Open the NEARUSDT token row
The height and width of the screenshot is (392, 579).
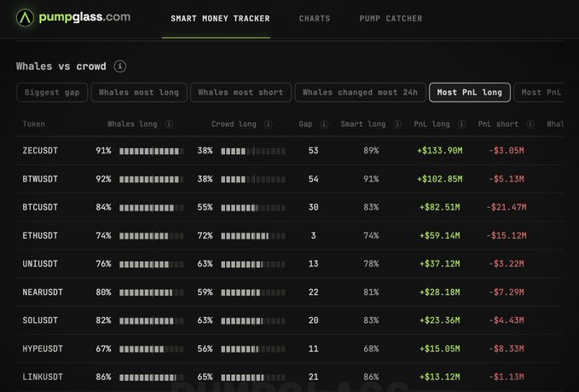point(290,292)
